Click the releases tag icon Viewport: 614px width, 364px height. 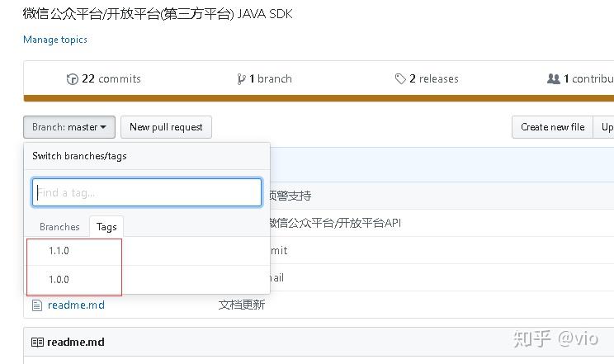pos(400,79)
